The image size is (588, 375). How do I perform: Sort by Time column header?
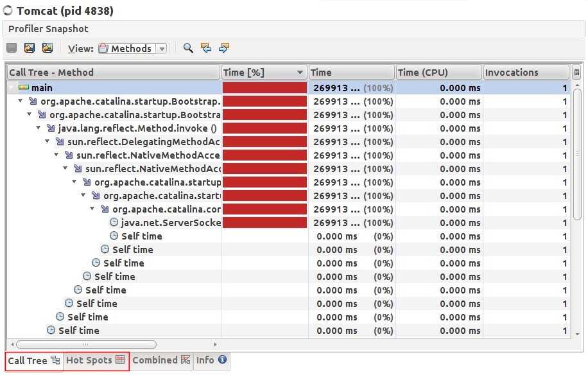pyautogui.click(x=351, y=73)
